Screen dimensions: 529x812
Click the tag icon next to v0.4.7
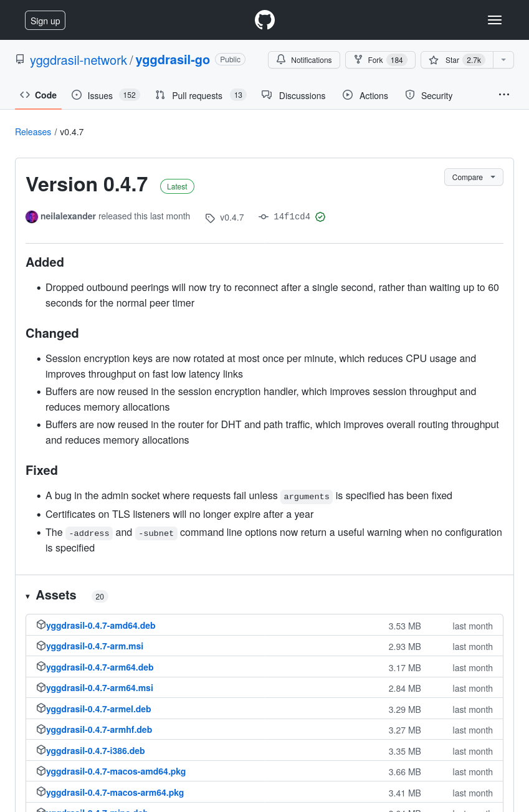[x=210, y=217]
